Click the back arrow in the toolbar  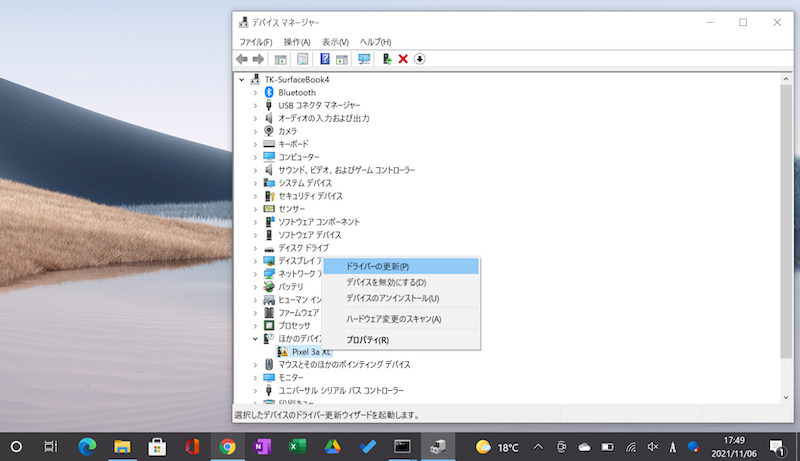pos(242,59)
